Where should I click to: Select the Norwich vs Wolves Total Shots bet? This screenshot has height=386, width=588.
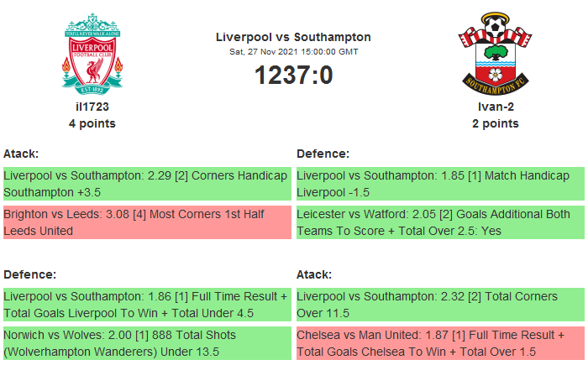(146, 343)
